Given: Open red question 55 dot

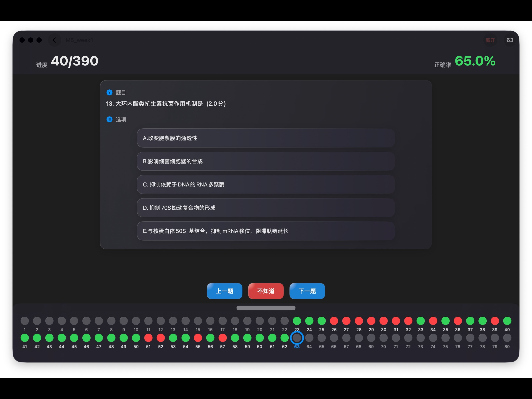Looking at the screenshot, I should coord(198,338).
